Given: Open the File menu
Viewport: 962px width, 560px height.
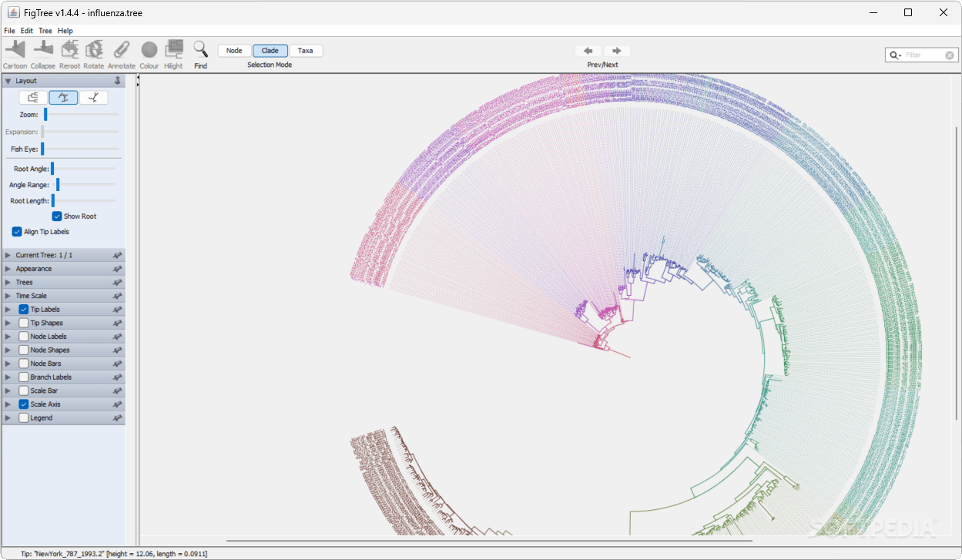Looking at the screenshot, I should (9, 31).
